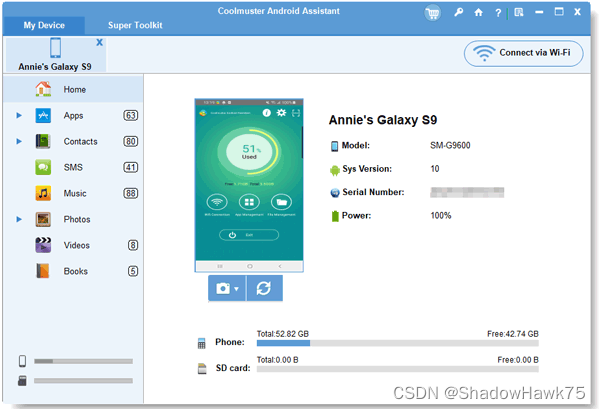Close the Annie's Galaxy S9 device tab
Viewport: 600px width, 409px height.
point(99,42)
